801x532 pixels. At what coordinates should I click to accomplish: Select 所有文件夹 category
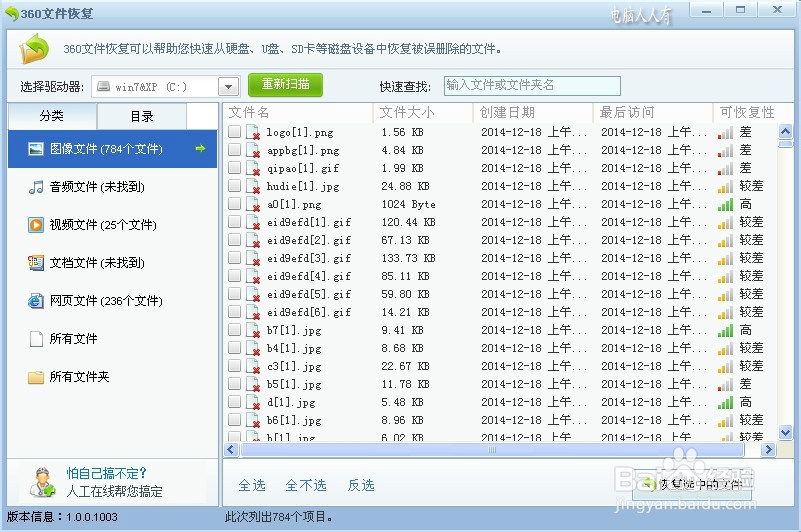[112, 377]
